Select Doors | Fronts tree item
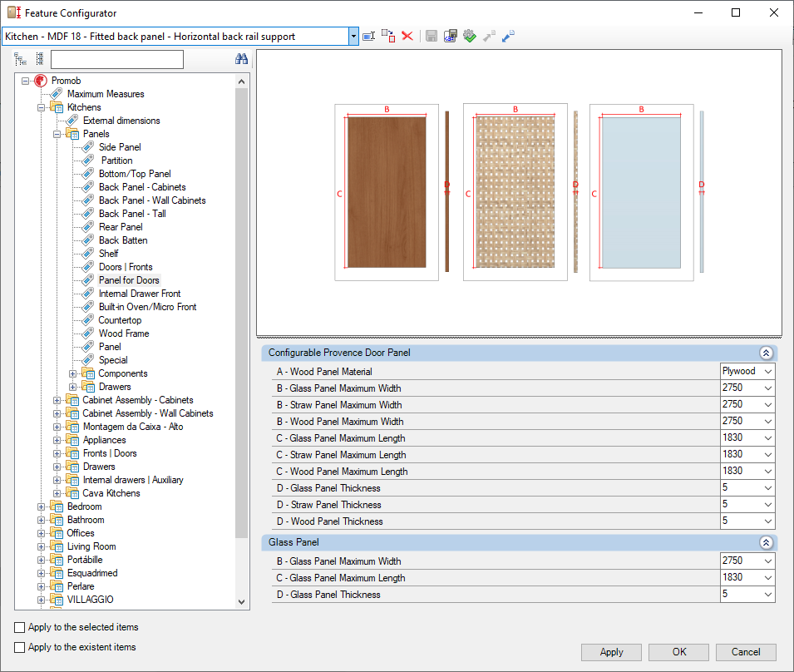This screenshot has width=794, height=672. pyautogui.click(x=126, y=267)
